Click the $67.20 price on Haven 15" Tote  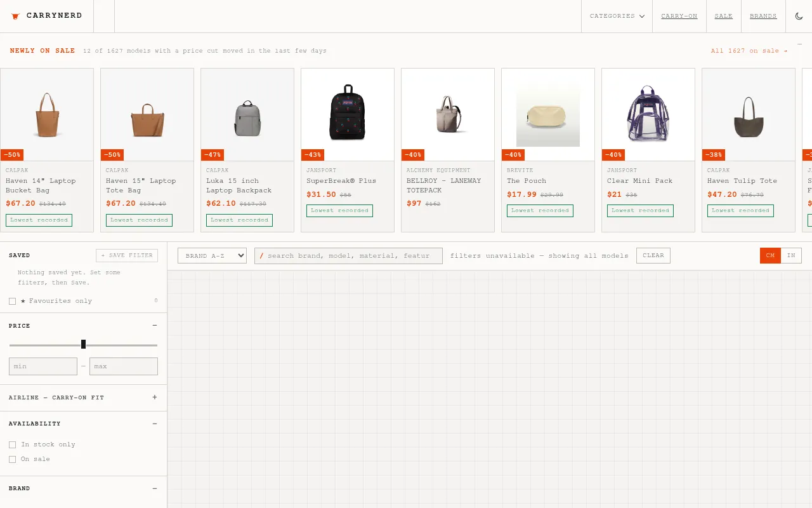(x=121, y=203)
